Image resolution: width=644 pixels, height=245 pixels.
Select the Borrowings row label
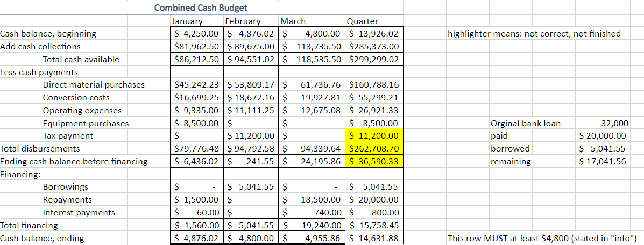(65, 187)
